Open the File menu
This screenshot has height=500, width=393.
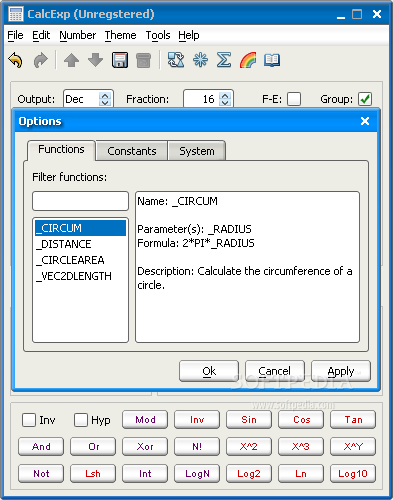tap(15, 35)
